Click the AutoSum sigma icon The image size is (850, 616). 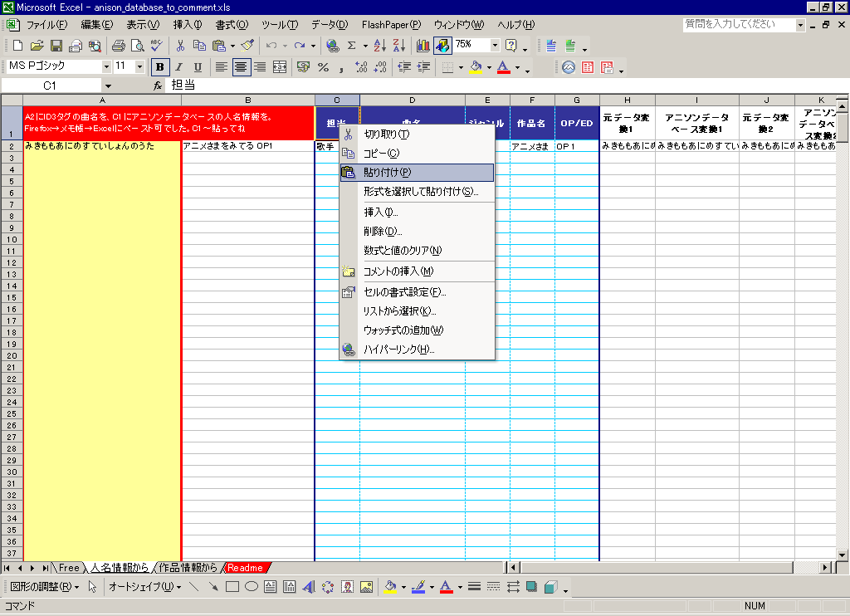click(352, 46)
